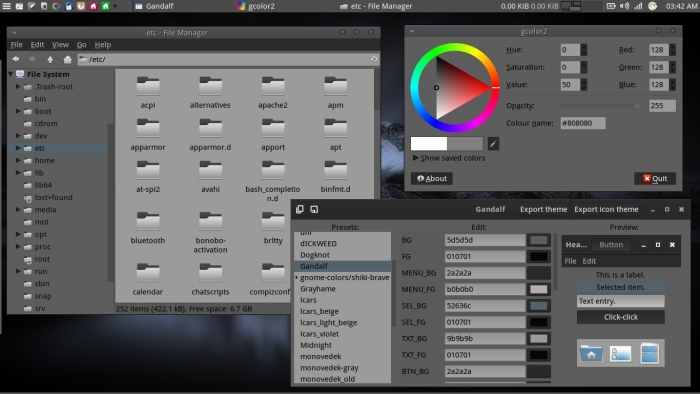Viewport: 700px width, 394px height.
Task: Click the MENU_FG color swatch
Action: tap(539, 289)
